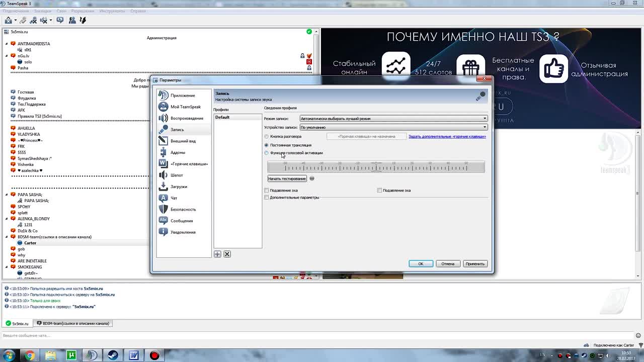Collapse the nGu.lv channel
This screenshot has height=362, width=644.
pos(7,56)
